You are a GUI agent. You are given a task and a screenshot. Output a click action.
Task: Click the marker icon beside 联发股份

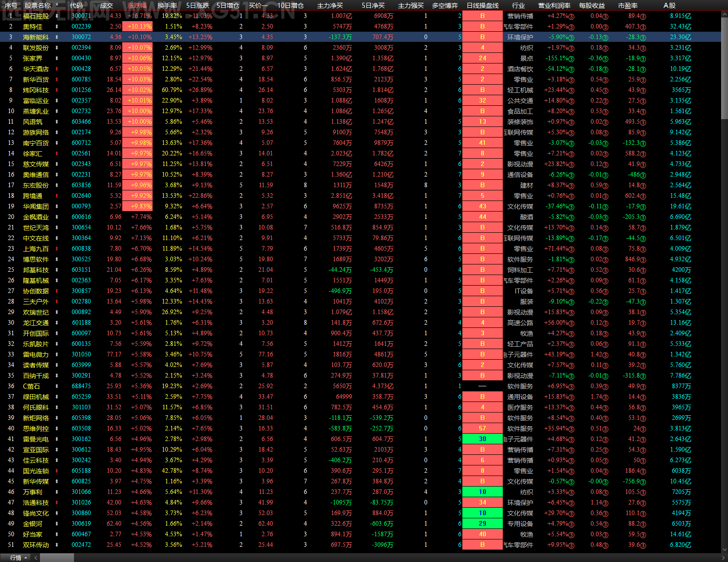click(x=57, y=48)
